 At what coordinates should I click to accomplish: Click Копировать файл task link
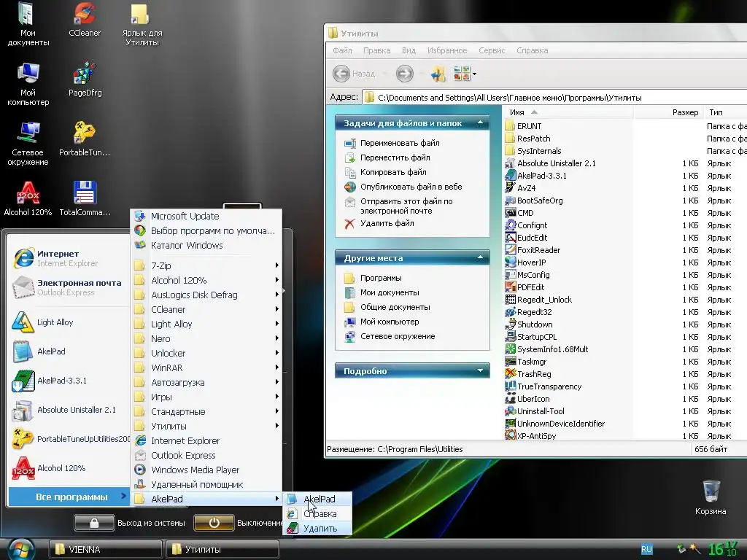pos(393,172)
